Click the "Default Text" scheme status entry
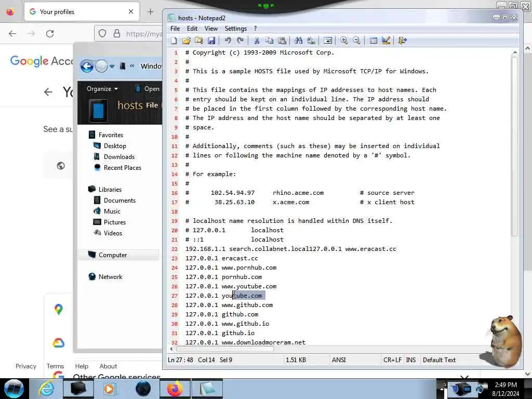 click(x=439, y=360)
